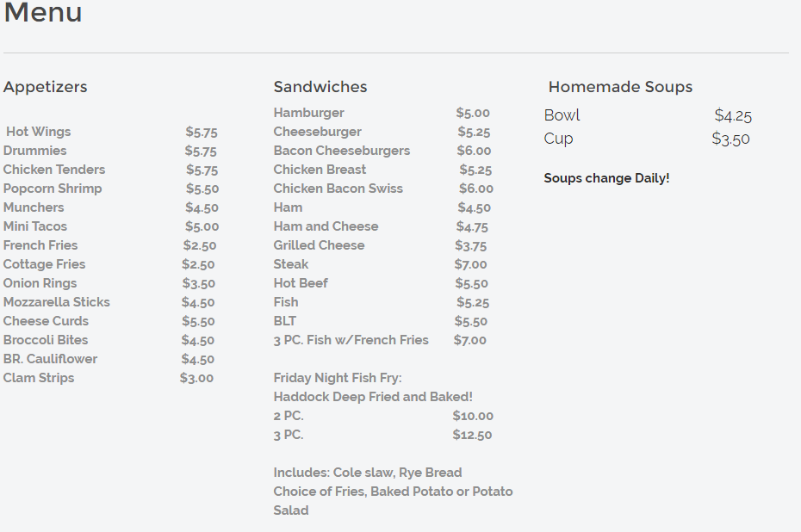Click the Homemade Soups heading

tap(620, 87)
